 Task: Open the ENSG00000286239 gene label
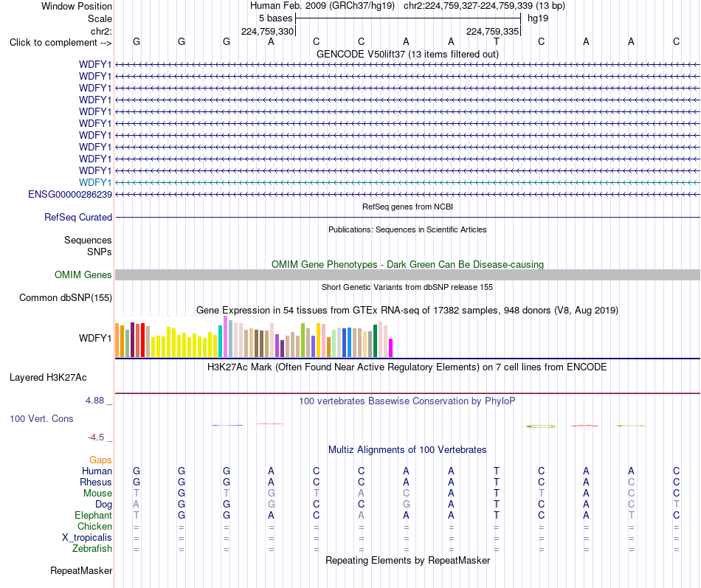[70, 194]
